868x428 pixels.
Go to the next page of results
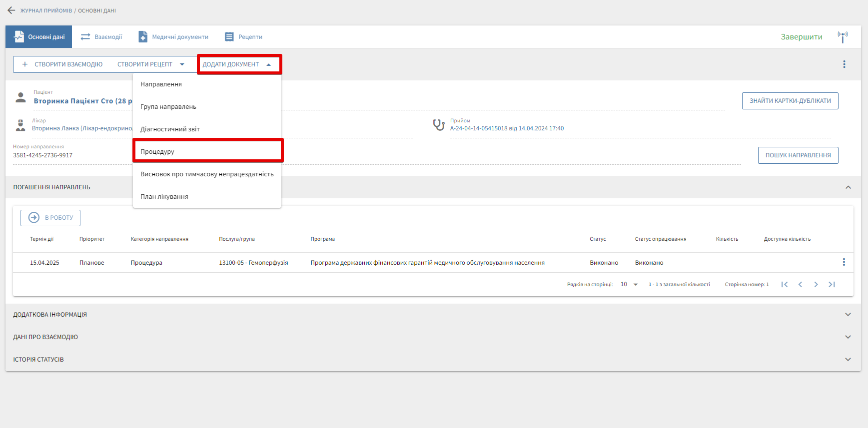pyautogui.click(x=816, y=285)
